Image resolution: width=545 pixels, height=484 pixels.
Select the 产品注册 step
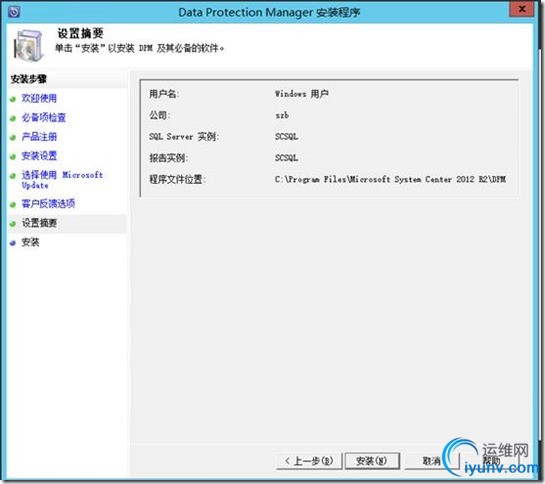click(x=39, y=137)
